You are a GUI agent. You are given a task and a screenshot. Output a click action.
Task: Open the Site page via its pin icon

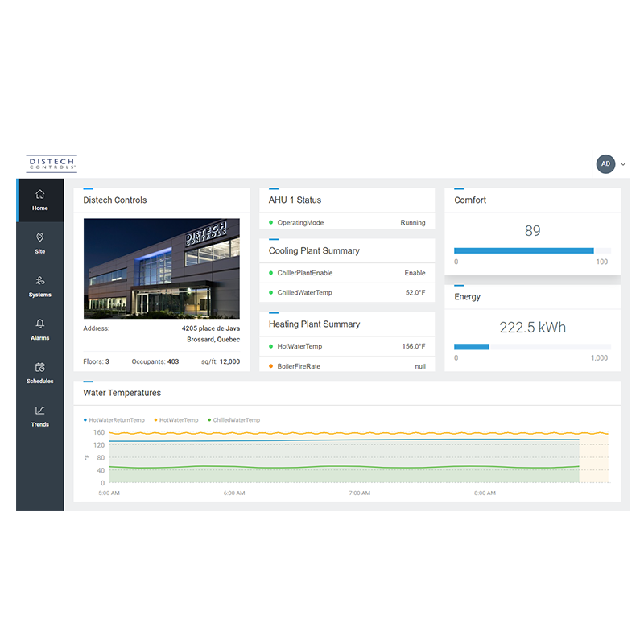(40, 237)
